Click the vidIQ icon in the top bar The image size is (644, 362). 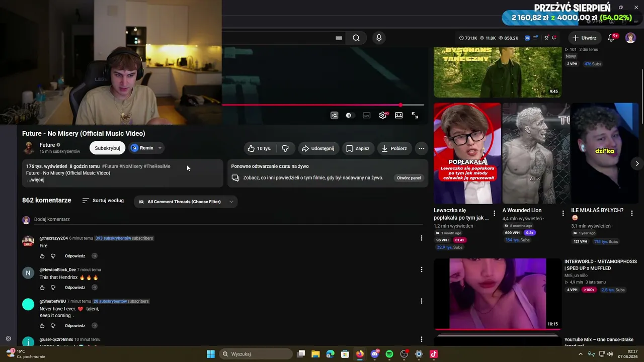tap(527, 38)
